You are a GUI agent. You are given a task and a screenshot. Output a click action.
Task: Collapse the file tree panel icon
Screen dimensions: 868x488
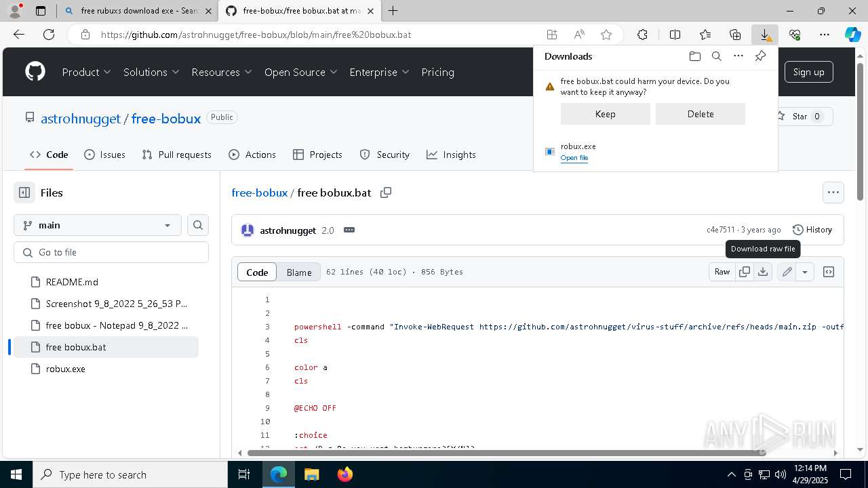[x=24, y=192]
